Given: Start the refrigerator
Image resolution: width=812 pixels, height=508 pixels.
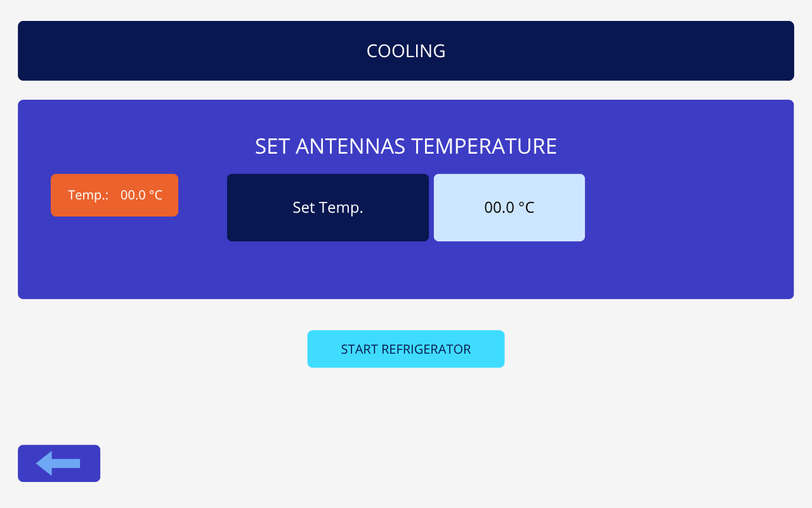Looking at the screenshot, I should pos(406,349).
